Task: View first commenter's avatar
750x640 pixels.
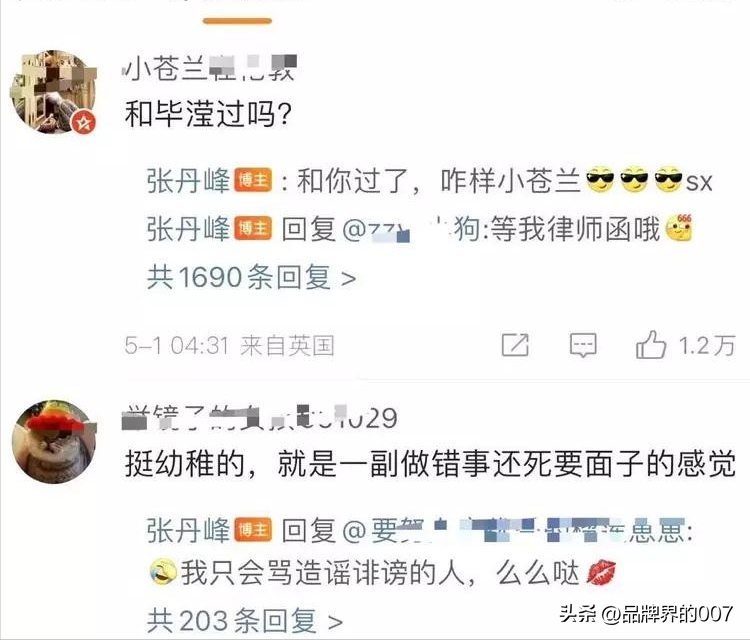Action: tap(54, 92)
